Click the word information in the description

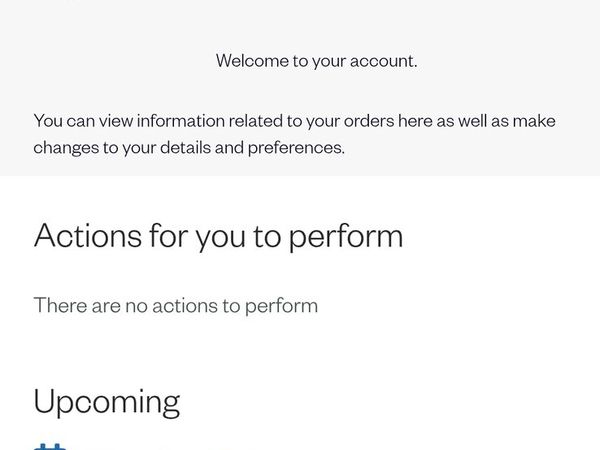[181, 121]
